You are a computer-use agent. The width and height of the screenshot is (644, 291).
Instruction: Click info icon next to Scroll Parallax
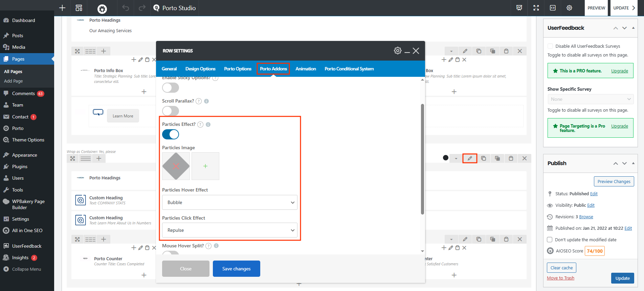point(206,101)
